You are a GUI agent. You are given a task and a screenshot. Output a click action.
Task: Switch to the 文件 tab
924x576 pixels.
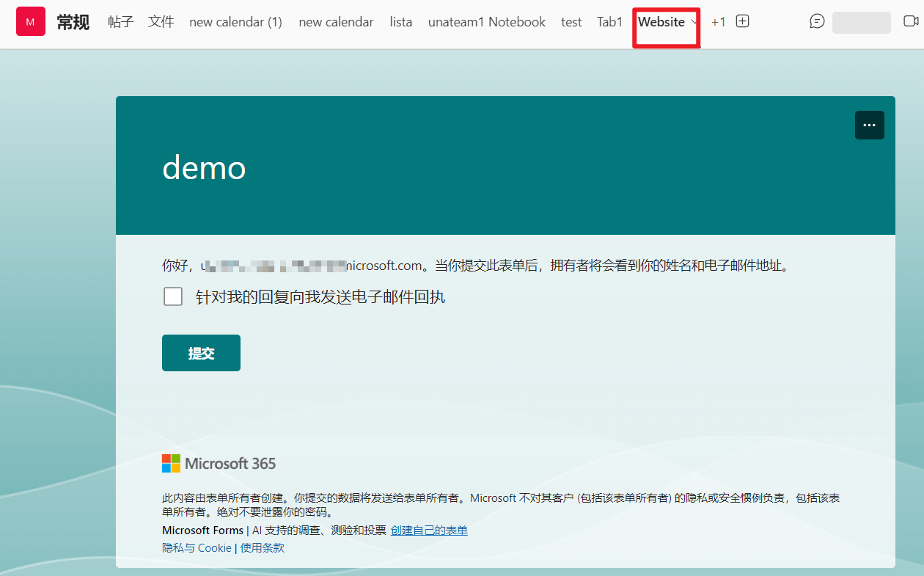pos(161,22)
